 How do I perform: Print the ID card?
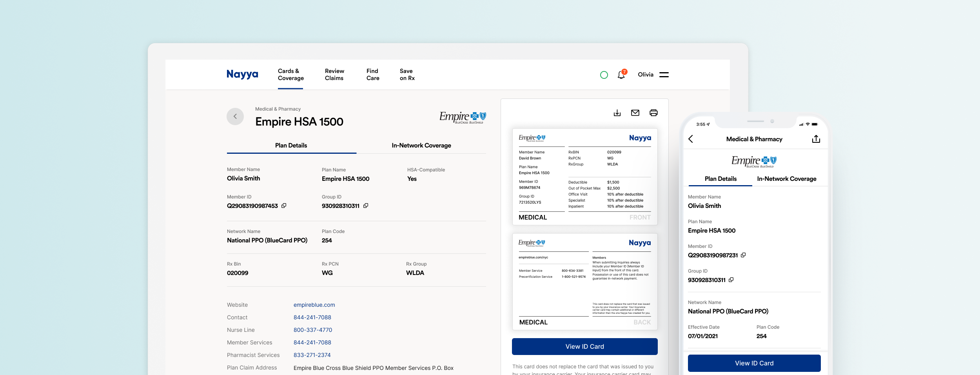click(x=653, y=113)
